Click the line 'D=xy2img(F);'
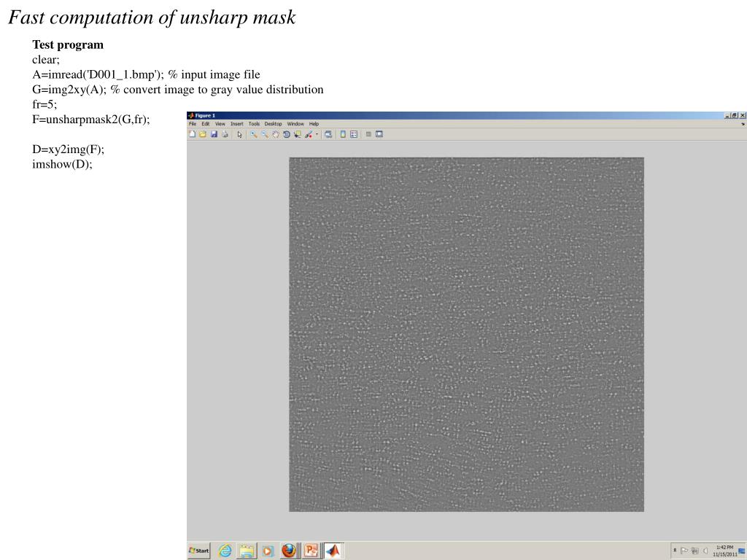Image resolution: width=747 pixels, height=560 pixels. [68, 149]
